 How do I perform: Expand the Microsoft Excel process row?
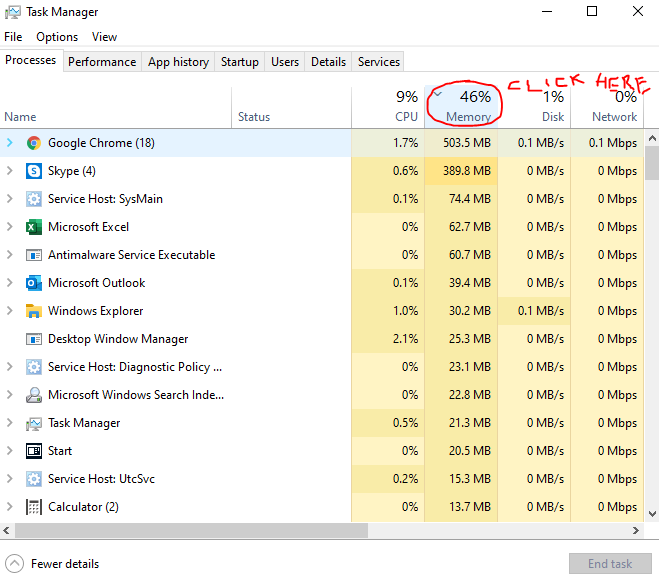(10, 227)
